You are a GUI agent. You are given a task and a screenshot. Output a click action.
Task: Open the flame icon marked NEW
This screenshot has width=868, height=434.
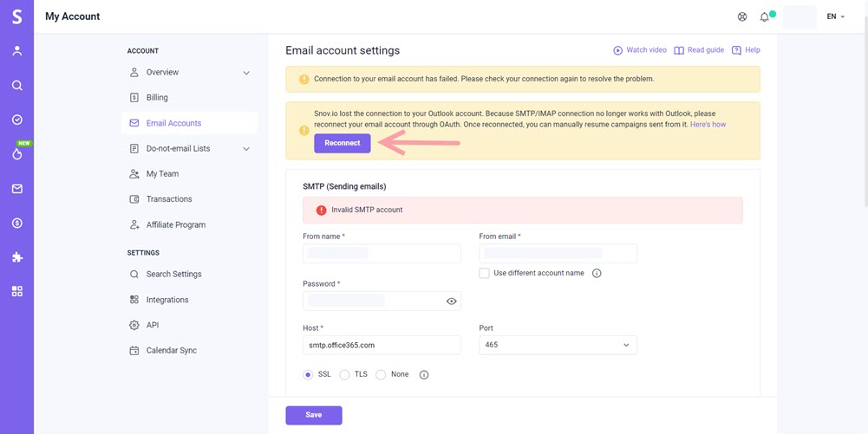coord(17,154)
